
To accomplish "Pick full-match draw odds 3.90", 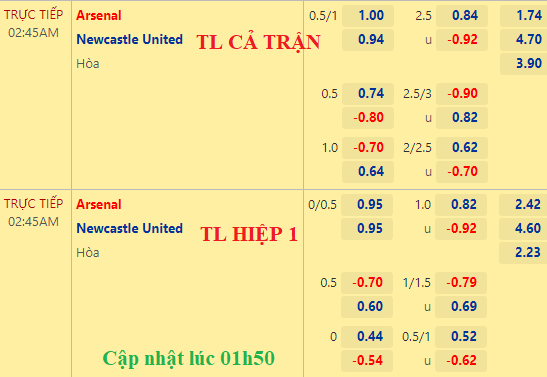I will coord(524,64).
